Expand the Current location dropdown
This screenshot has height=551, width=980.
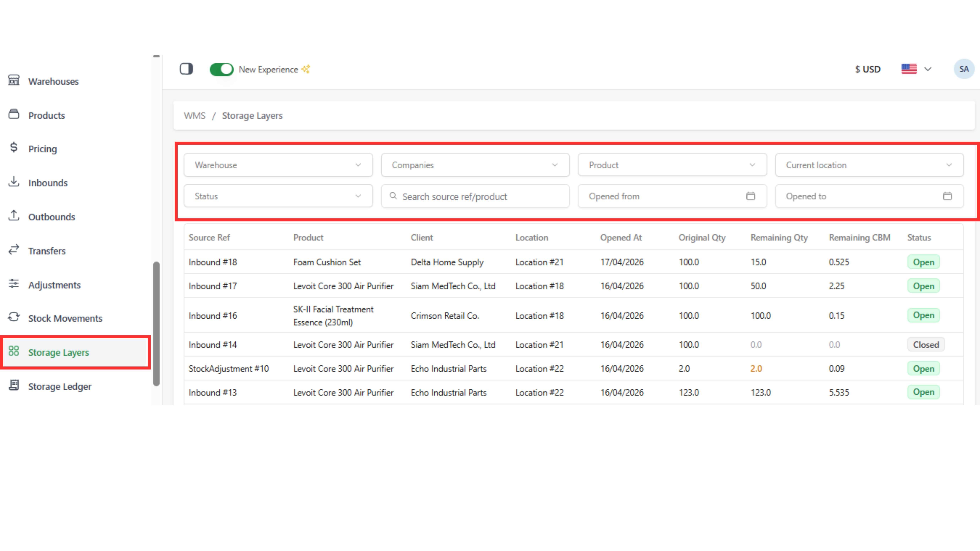coord(869,165)
